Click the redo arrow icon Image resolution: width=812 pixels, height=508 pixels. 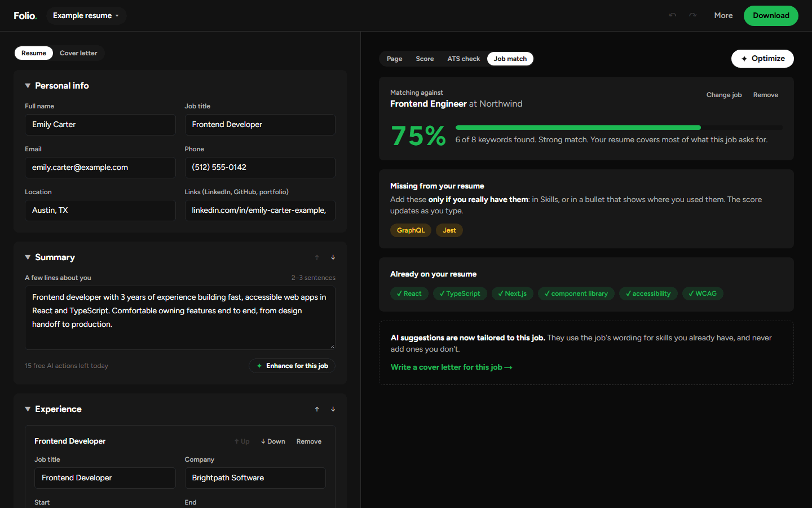point(692,15)
